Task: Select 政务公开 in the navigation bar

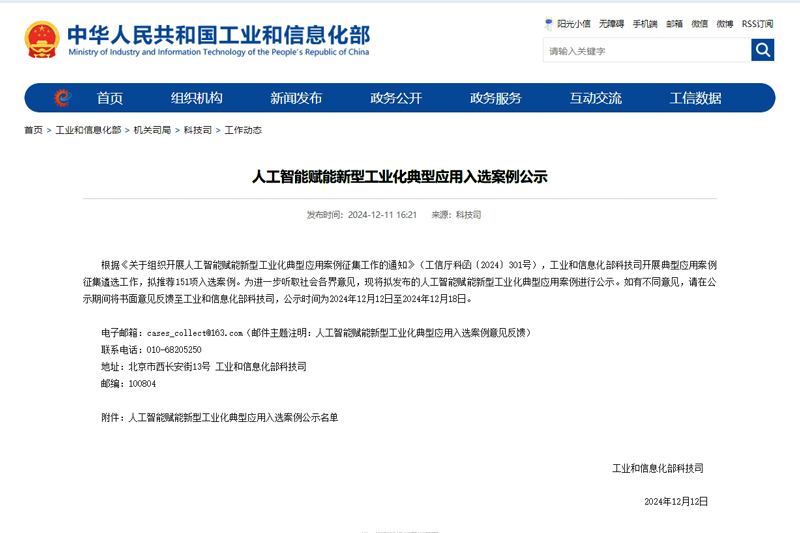Action: 396,98
